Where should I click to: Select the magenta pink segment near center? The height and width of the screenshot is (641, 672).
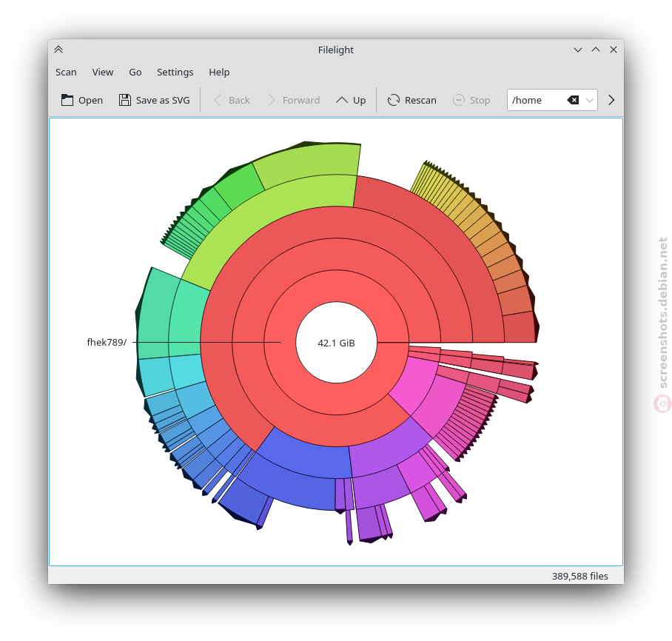414,383
